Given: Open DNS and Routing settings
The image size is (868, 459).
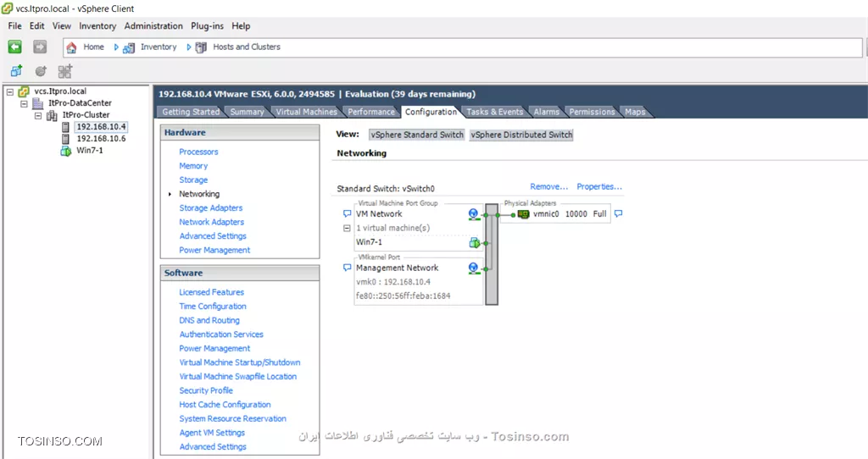Looking at the screenshot, I should 209,321.
